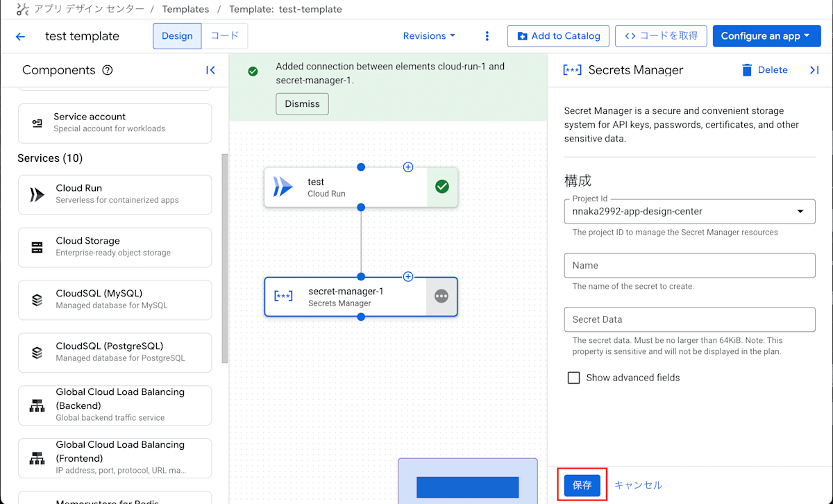Click the Service account key icon

click(x=37, y=123)
